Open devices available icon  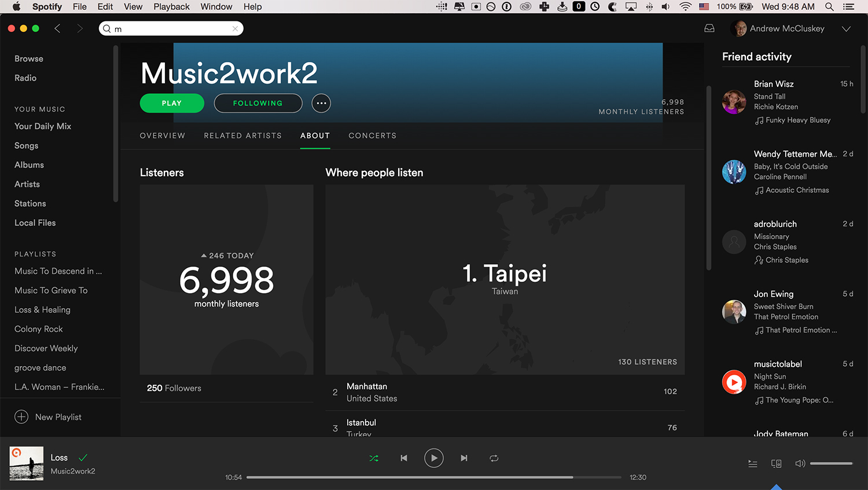777,463
